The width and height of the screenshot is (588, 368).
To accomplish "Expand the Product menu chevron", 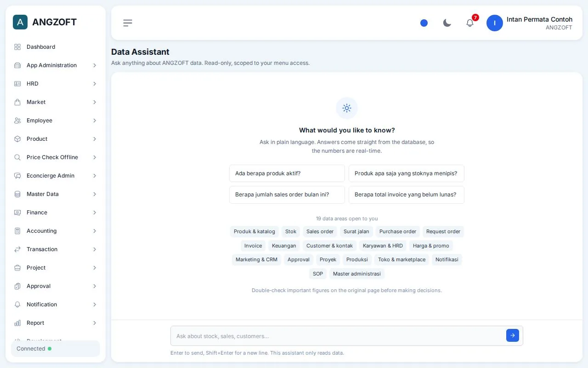I will coord(95,139).
